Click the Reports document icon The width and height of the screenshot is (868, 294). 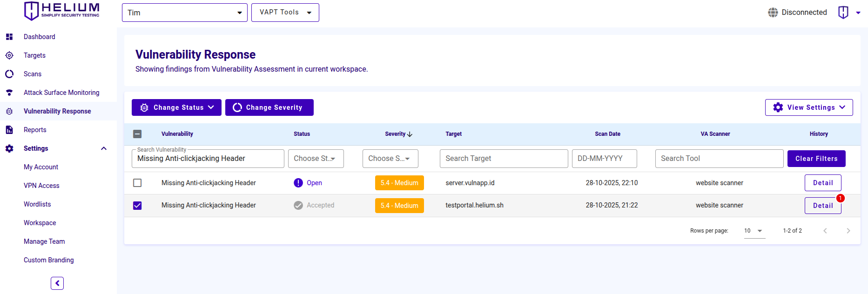click(x=9, y=130)
